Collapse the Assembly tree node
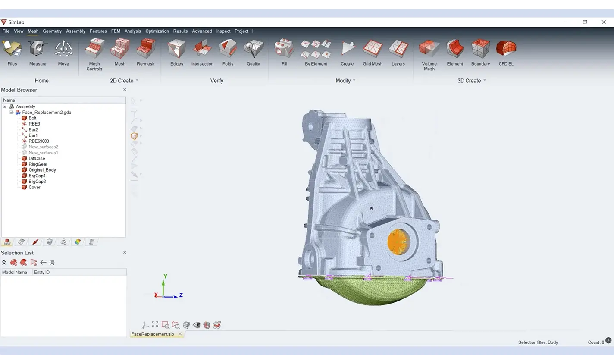This screenshot has width=614, height=364. (x=5, y=107)
